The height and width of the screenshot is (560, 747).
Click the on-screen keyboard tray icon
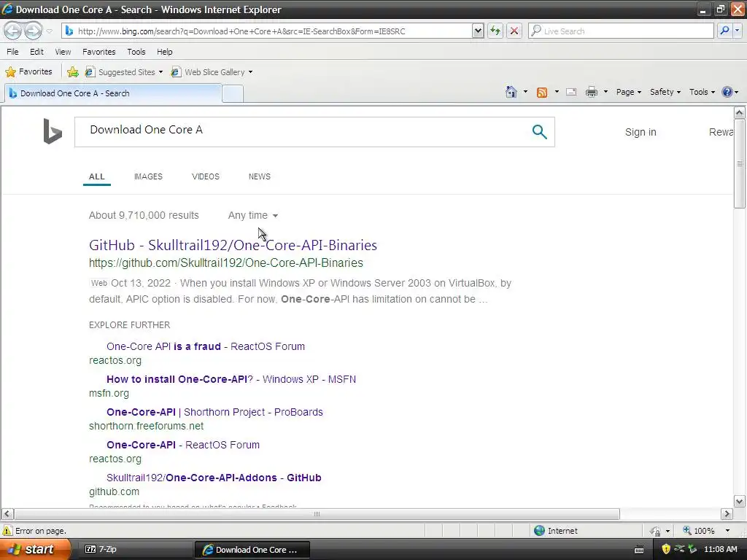click(639, 550)
